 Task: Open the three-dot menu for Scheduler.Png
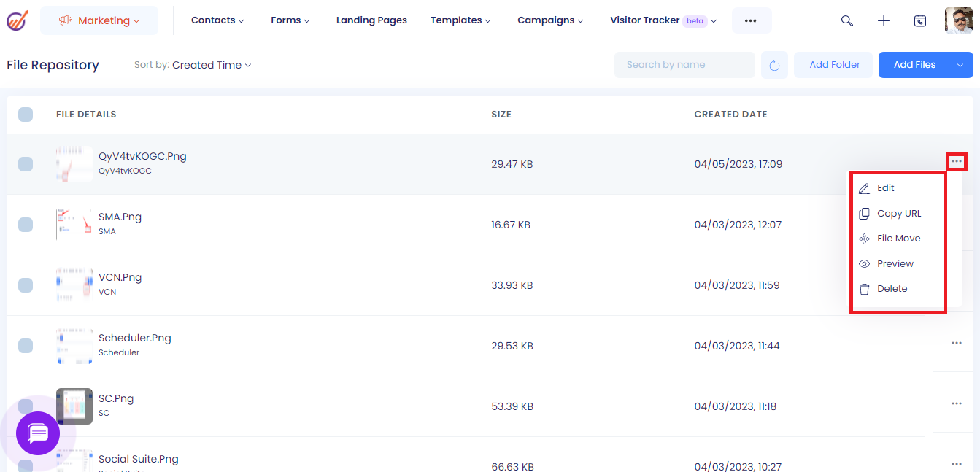pos(957,343)
